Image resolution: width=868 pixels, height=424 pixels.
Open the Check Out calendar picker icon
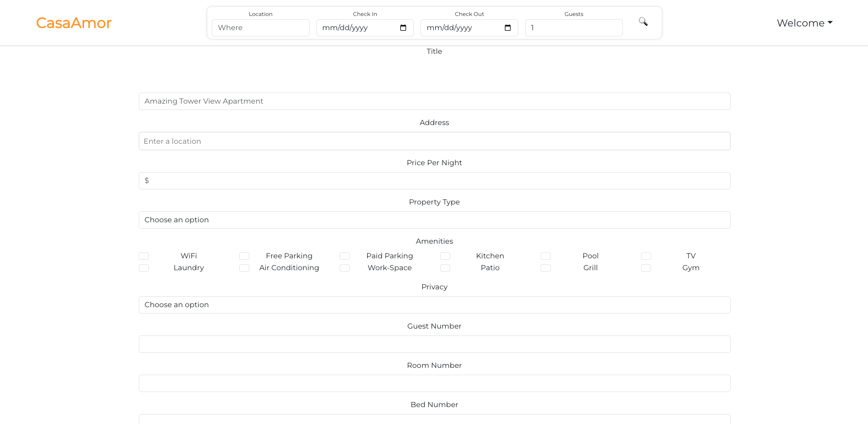tap(507, 28)
